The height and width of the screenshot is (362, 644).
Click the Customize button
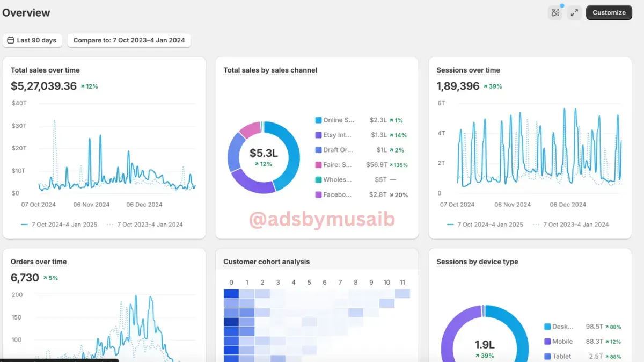point(609,13)
